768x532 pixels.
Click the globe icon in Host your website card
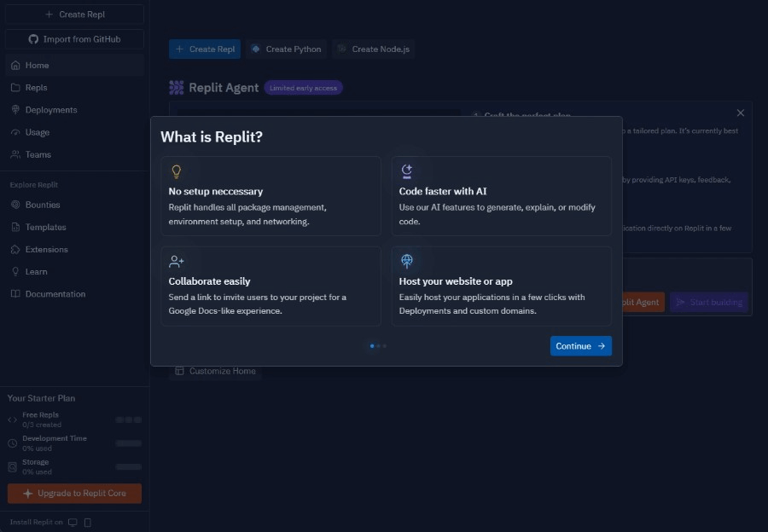tap(406, 262)
